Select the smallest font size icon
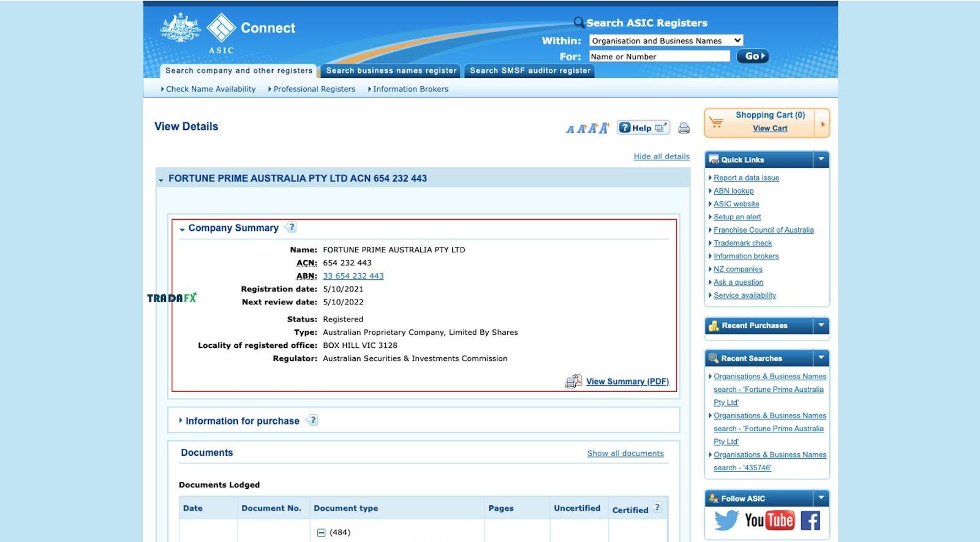Screen dimensions: 980x542 (x=570, y=129)
